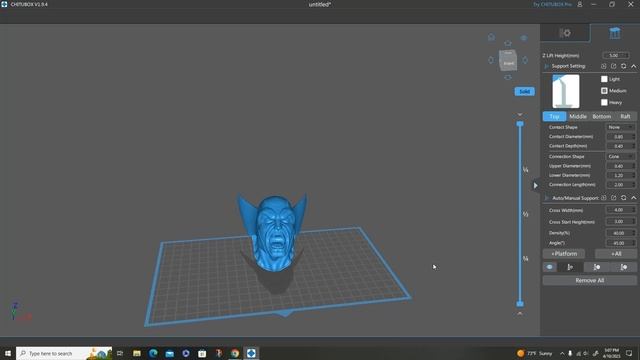Viewport: 640px width, 360px height.
Task: Check the Heavy support option
Action: coord(604,102)
